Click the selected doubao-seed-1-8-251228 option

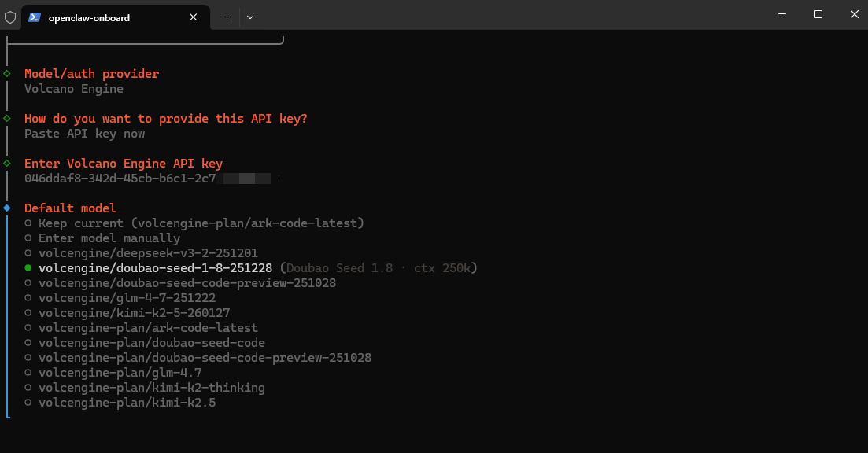[x=155, y=268]
